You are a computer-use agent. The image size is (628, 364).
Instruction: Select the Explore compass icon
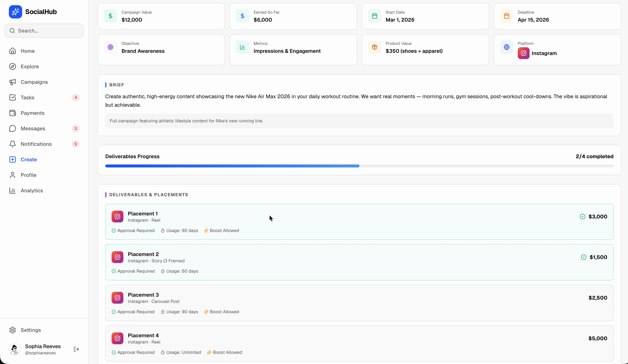13,66
